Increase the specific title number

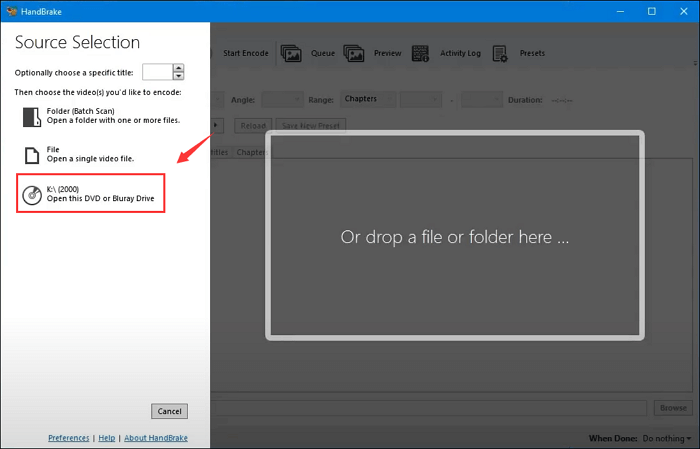click(x=179, y=68)
